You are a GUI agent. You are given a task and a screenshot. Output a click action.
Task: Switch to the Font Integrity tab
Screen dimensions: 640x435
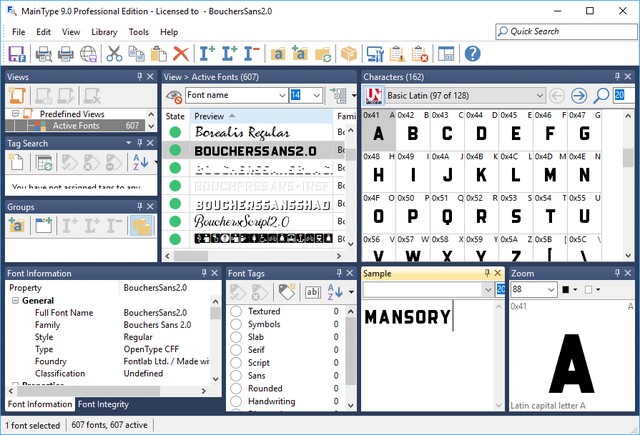click(103, 404)
